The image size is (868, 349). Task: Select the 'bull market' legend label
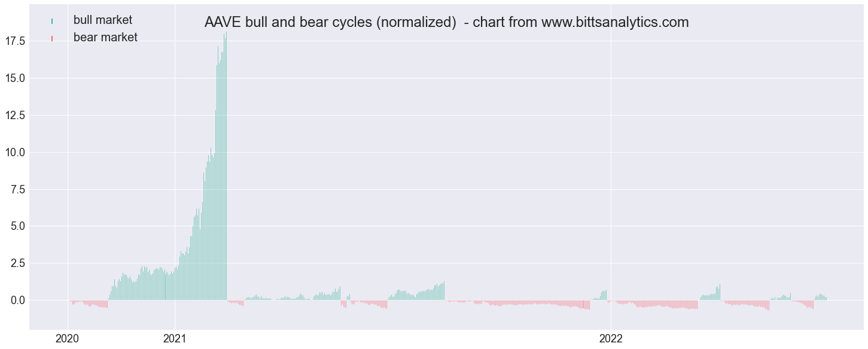pos(103,20)
